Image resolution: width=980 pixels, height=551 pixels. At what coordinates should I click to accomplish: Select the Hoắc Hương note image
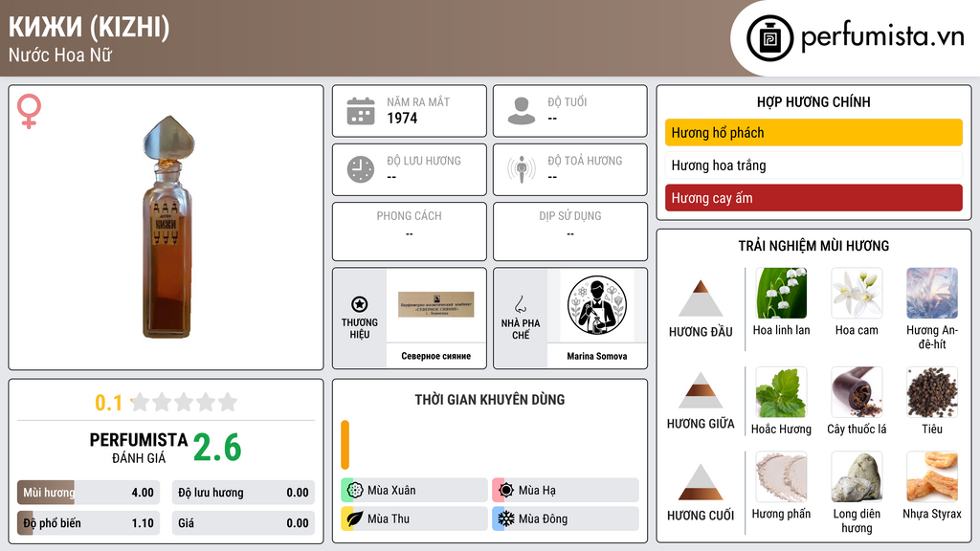(x=781, y=392)
